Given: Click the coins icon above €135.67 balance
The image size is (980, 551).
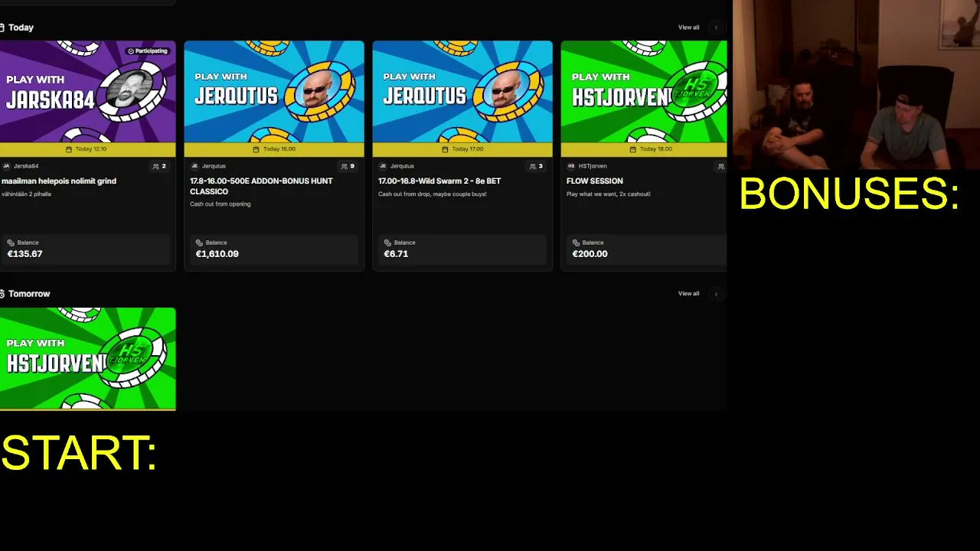Looking at the screenshot, I should point(11,243).
